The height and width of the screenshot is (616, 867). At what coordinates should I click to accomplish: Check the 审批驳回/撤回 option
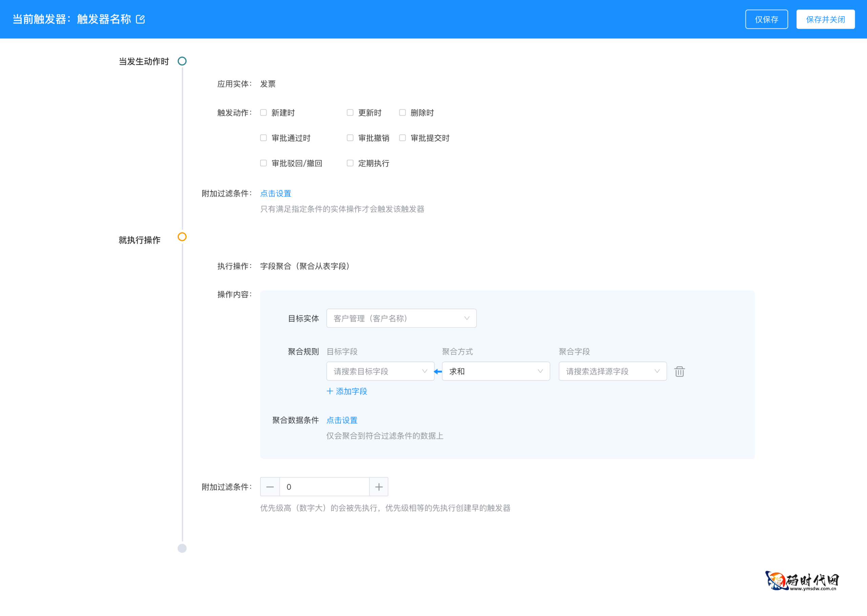click(263, 163)
